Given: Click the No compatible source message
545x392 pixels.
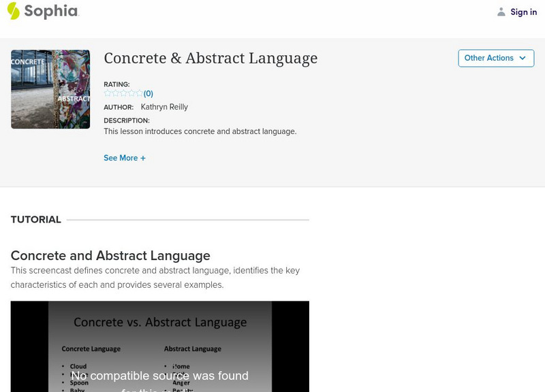Looking at the screenshot, I should [x=160, y=382].
